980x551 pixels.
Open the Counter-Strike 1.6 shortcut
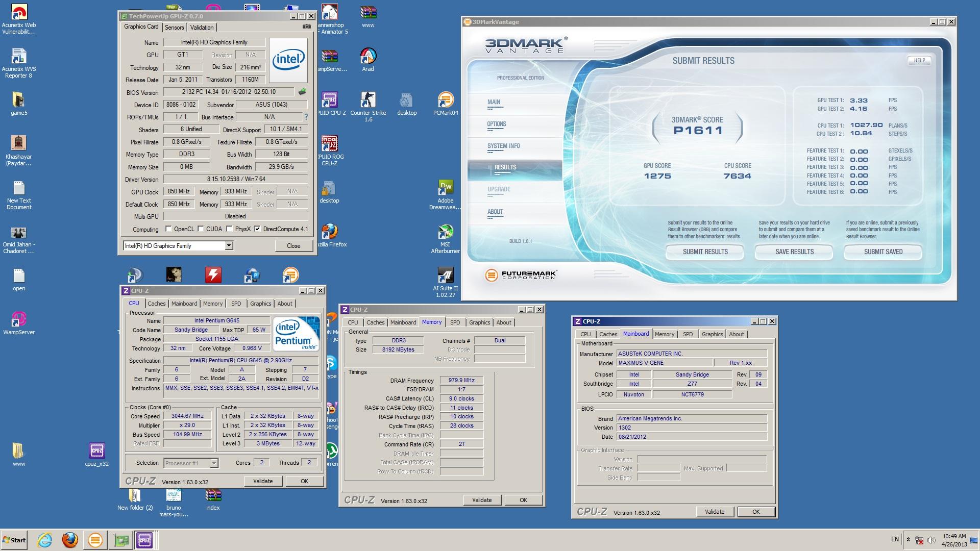[x=367, y=107]
